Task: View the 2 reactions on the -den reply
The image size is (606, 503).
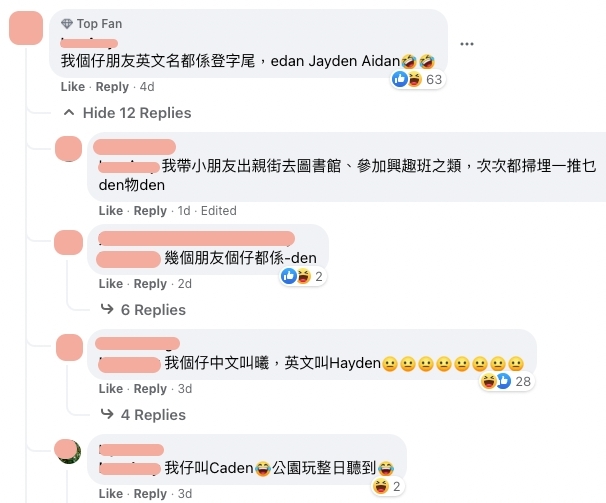Action: click(303, 276)
